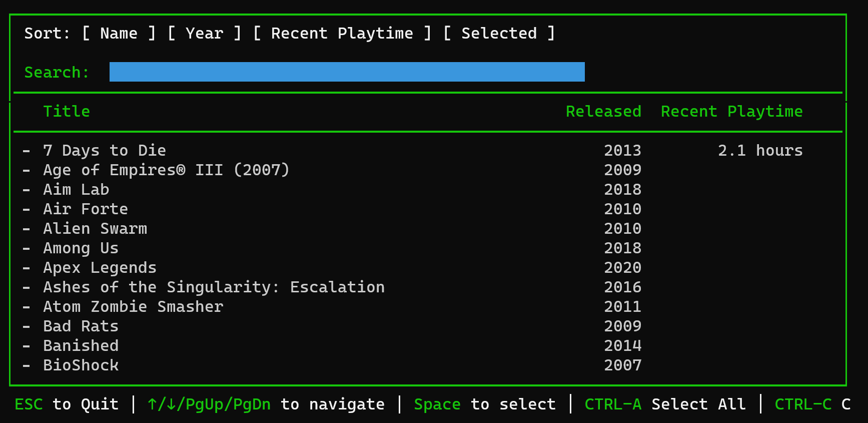Screen dimensions: 868x423
Task: Click release year 2011 for Atom Zombie Smasher
Action: (x=622, y=306)
